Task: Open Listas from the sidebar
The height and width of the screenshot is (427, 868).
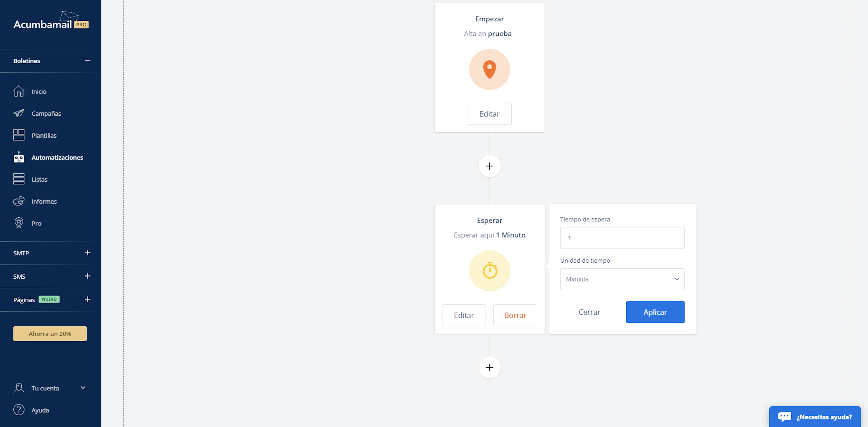Action: [x=39, y=179]
